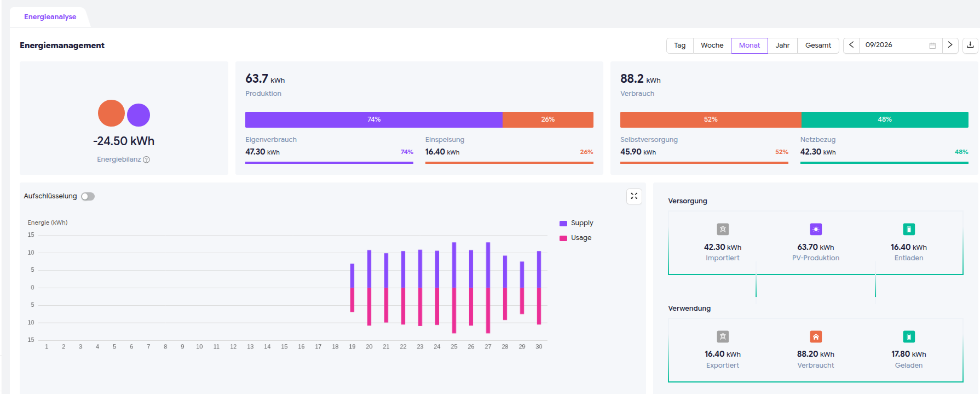980x394 pixels.
Task: Go to next month arrow
Action: pyautogui.click(x=950, y=45)
